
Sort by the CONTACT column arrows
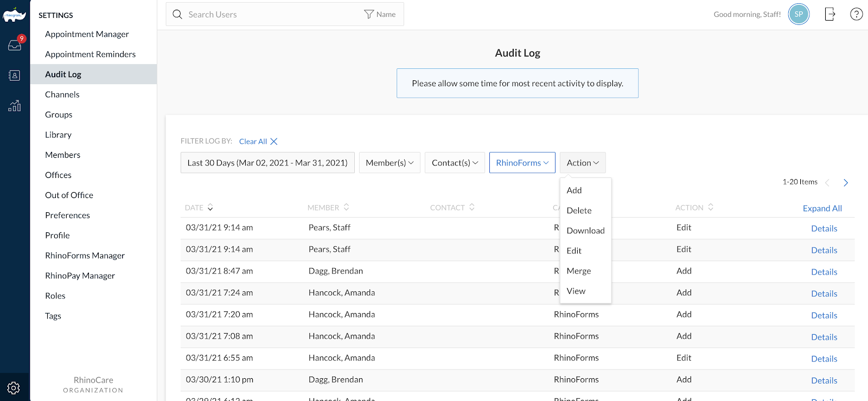(472, 207)
